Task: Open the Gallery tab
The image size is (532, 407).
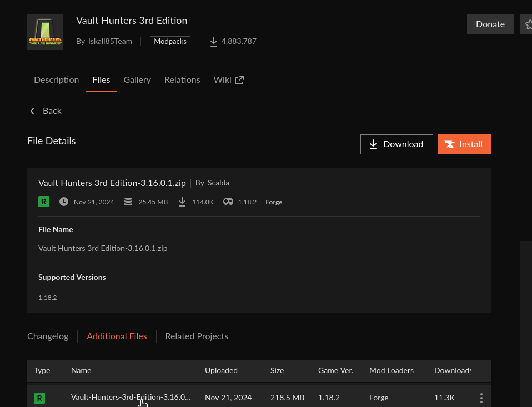Action: (137, 80)
